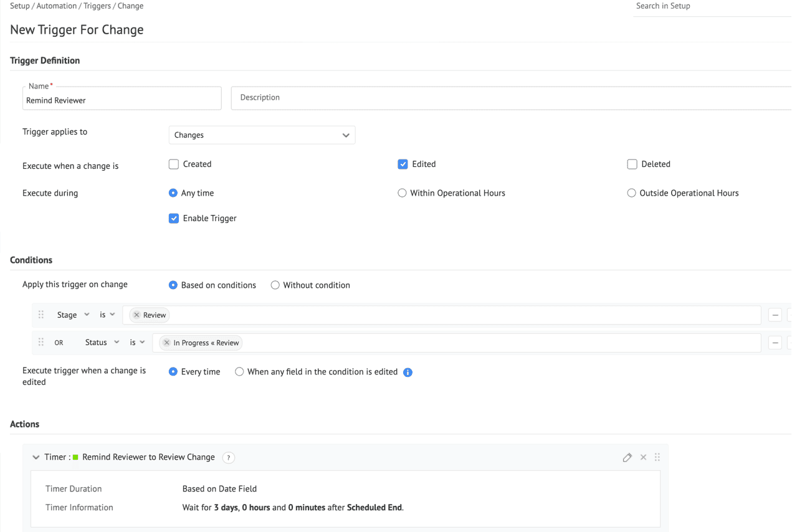
Task: Check the Created checkbox
Action: (x=174, y=164)
